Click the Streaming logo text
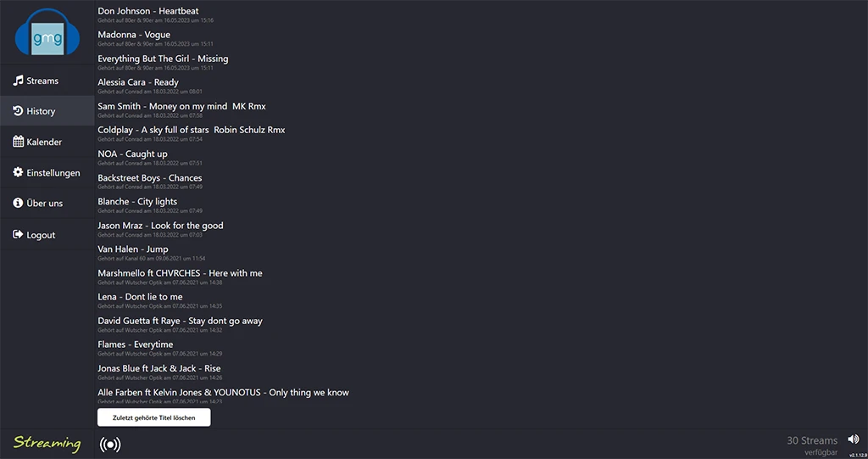 (x=47, y=443)
